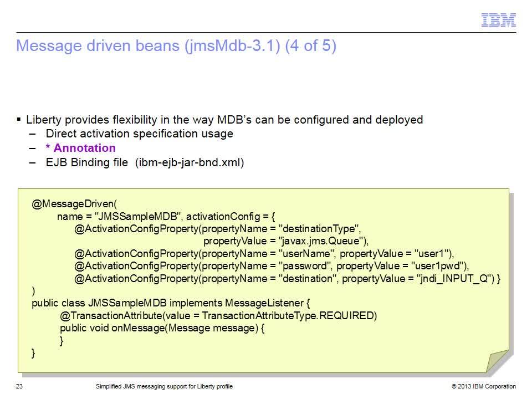
Task: Click the bullet "Liberty provides flexibility in the way MDB's"
Action: 224,120
